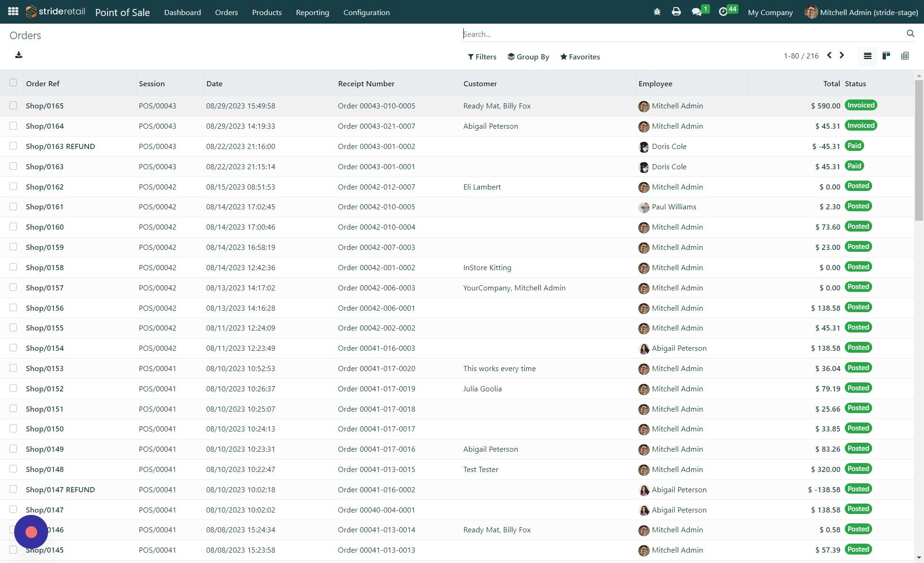Open the Configuration menu
The height and width of the screenshot is (563, 924).
[x=366, y=12]
